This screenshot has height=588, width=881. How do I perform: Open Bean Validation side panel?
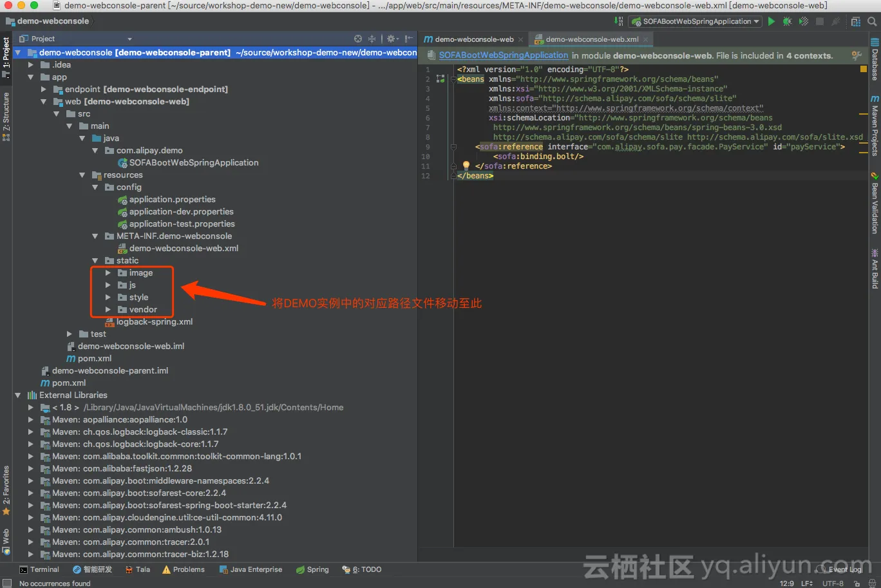(875, 203)
